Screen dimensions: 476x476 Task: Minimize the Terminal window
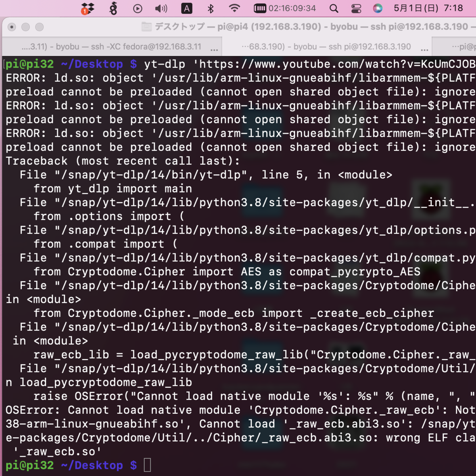click(x=26, y=27)
